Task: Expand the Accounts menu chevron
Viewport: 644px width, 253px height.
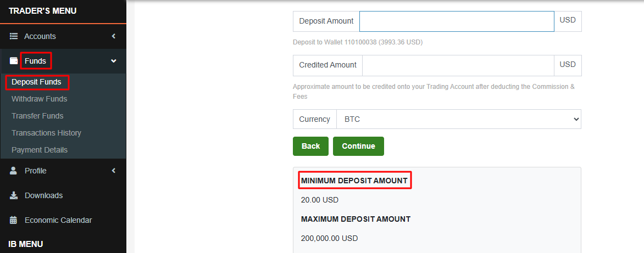Action: (114, 36)
